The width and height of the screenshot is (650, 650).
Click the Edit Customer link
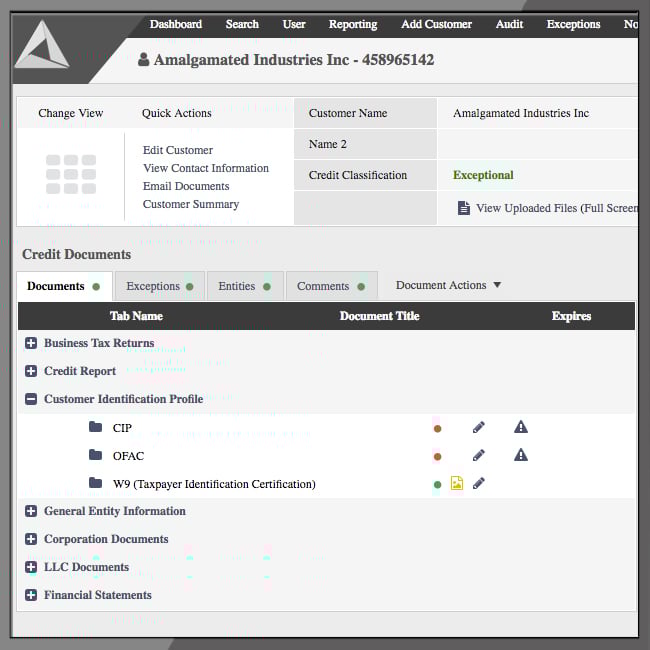click(178, 150)
